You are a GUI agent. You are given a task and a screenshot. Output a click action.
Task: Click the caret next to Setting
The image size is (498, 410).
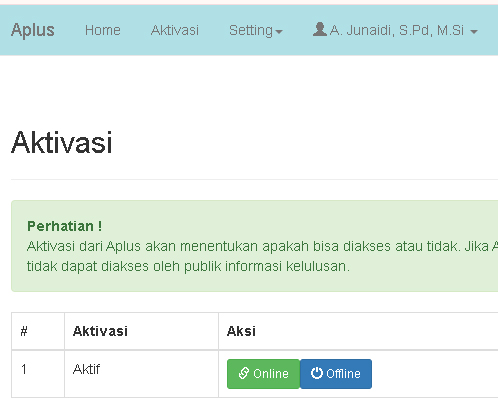click(x=279, y=32)
